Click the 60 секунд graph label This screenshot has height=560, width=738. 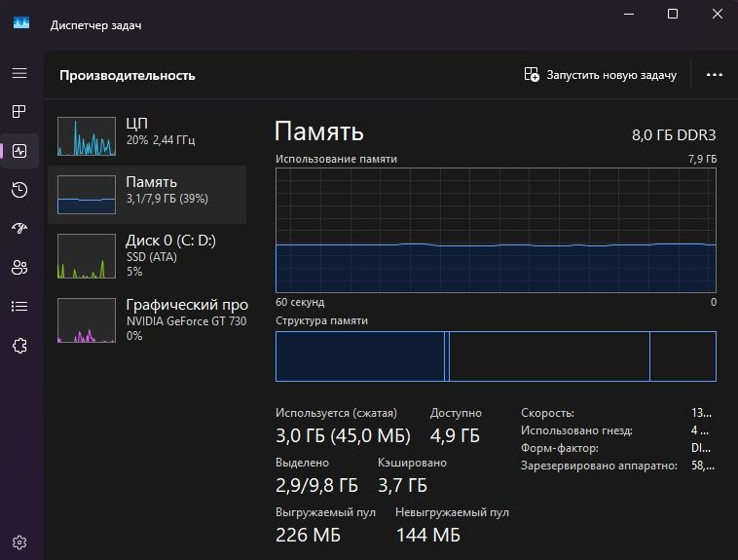[300, 302]
